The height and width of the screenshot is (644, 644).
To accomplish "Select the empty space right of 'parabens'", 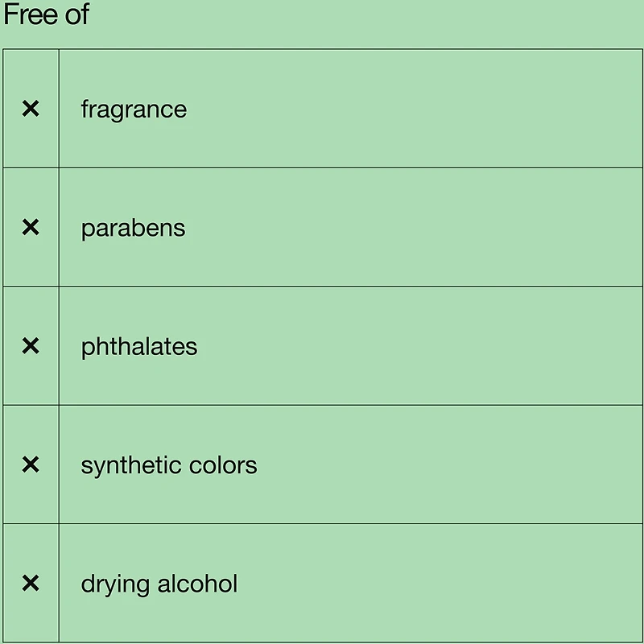I will 411,228.
